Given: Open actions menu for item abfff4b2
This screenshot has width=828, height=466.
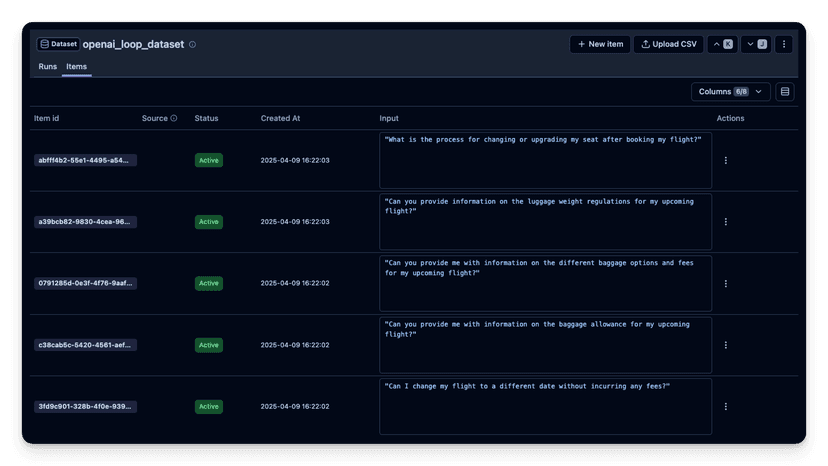Looking at the screenshot, I should click(x=726, y=160).
